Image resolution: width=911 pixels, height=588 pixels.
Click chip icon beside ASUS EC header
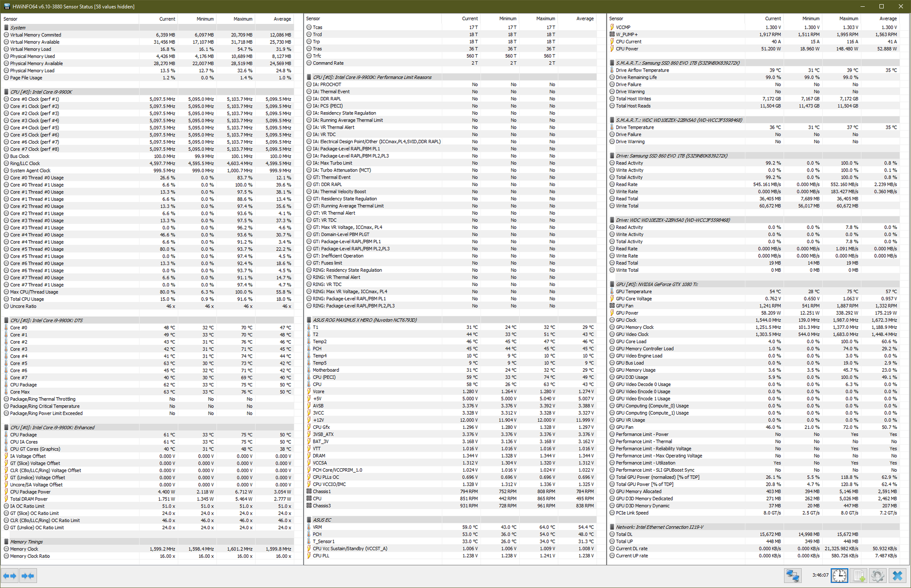(309, 520)
